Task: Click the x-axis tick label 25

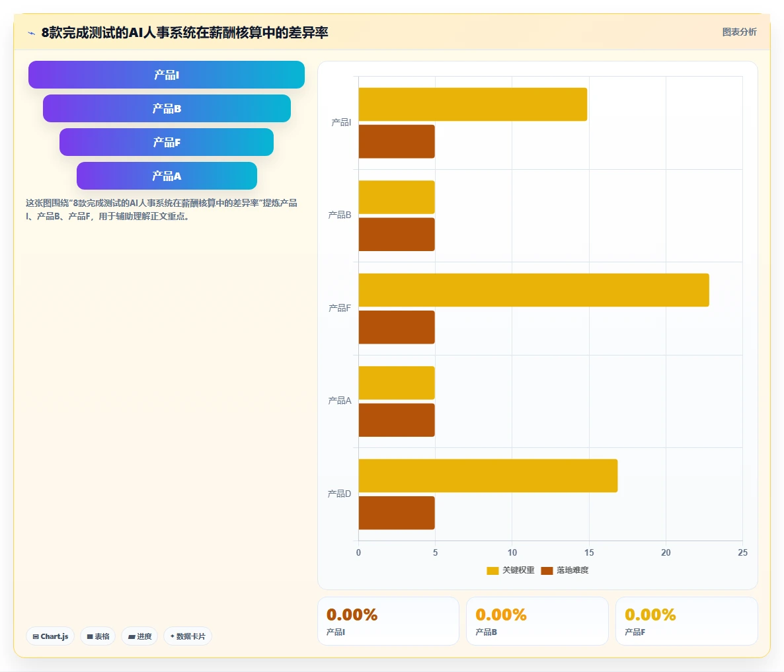Action: [x=742, y=552]
